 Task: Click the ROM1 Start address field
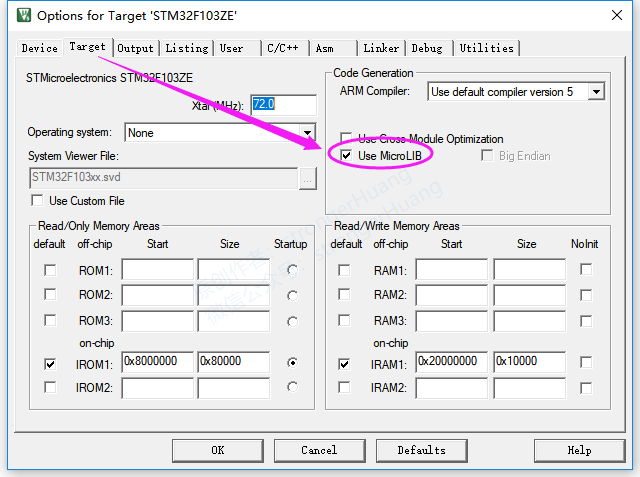158,269
